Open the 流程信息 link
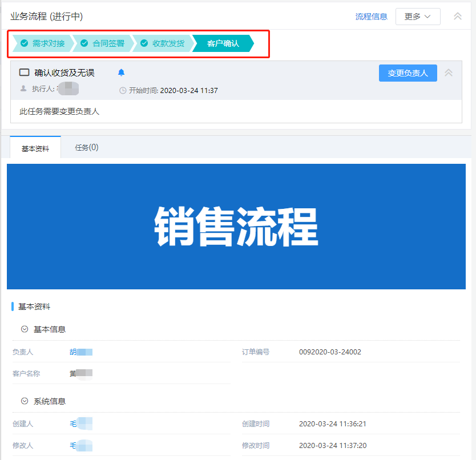 pos(372,17)
